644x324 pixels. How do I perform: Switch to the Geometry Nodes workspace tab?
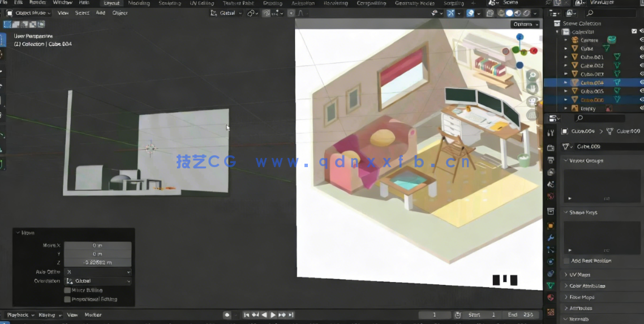tap(414, 3)
